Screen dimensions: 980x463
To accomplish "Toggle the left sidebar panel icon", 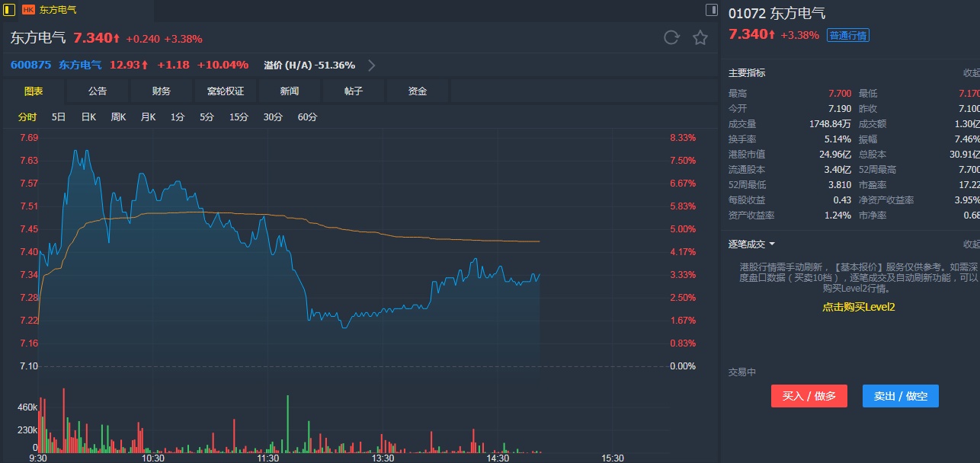I will pos(9,10).
